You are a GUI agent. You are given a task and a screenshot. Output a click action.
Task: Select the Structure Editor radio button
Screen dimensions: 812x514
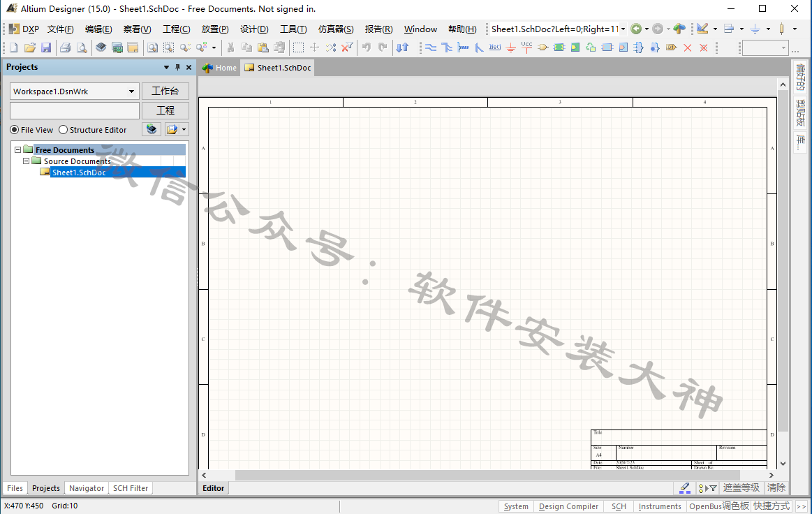tap(63, 129)
